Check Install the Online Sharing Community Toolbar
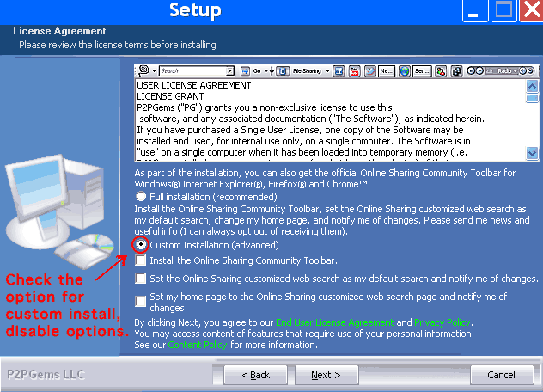 click(141, 260)
